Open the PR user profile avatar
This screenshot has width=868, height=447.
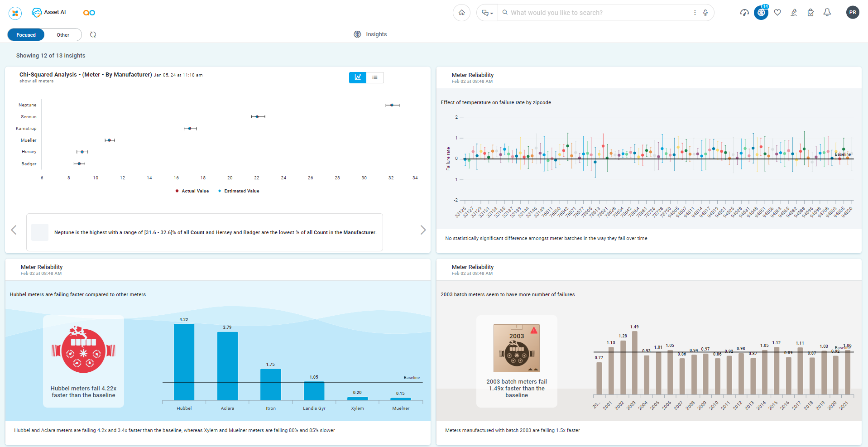(853, 13)
